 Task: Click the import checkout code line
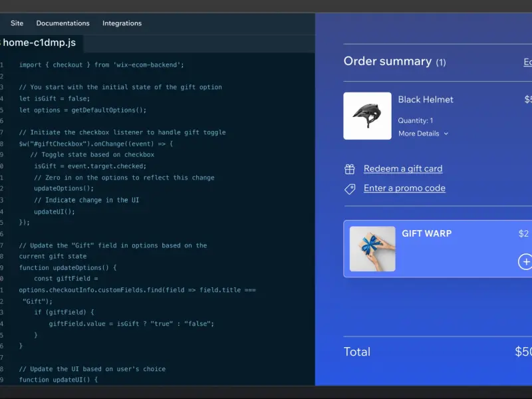[102, 65]
